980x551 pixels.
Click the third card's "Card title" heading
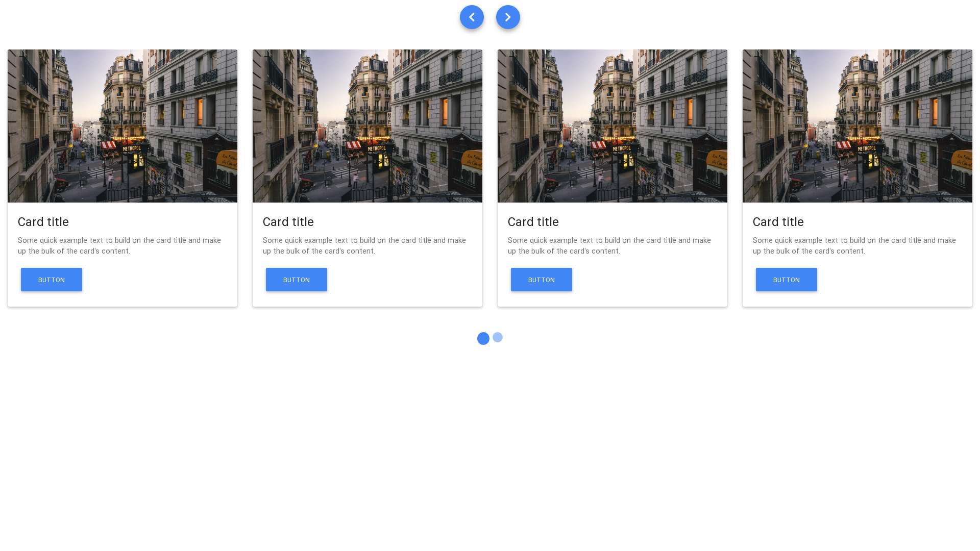pyautogui.click(x=533, y=222)
